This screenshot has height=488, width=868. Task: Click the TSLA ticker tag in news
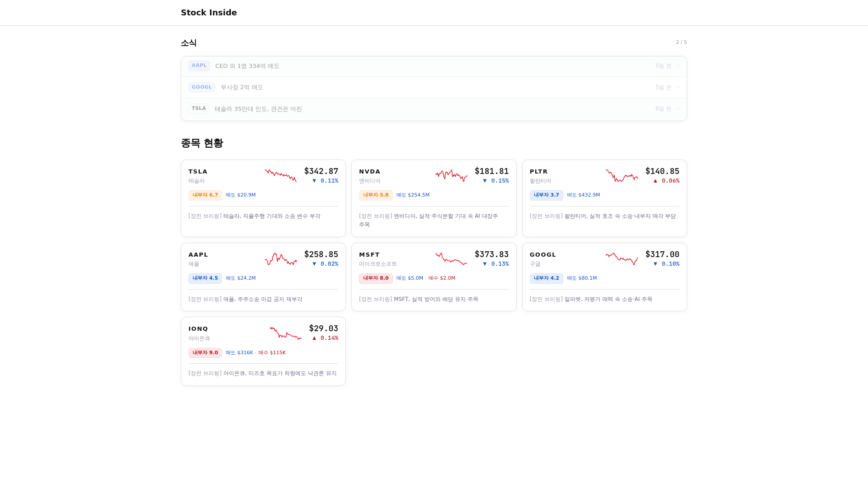(x=198, y=108)
